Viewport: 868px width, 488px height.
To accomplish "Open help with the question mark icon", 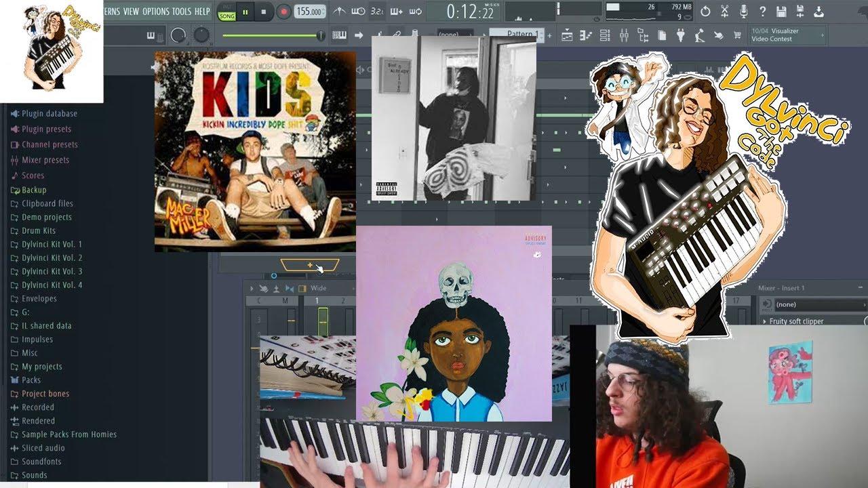I will tap(763, 12).
